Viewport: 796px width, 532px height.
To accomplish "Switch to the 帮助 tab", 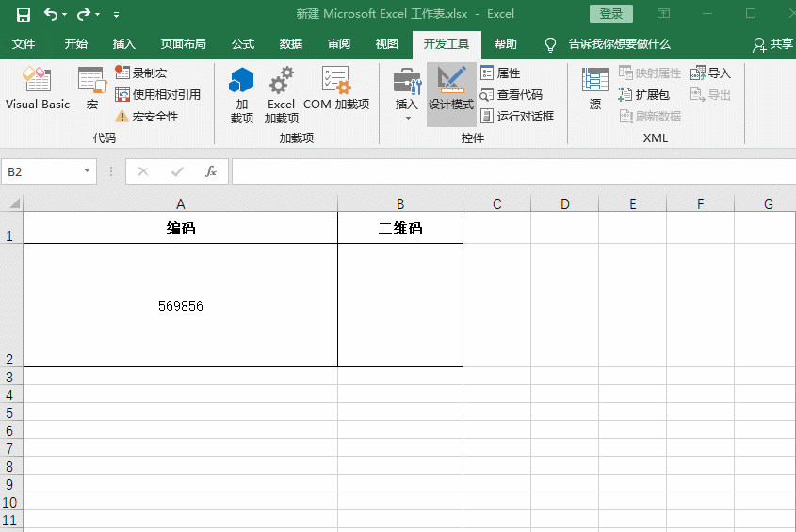I will [x=506, y=44].
